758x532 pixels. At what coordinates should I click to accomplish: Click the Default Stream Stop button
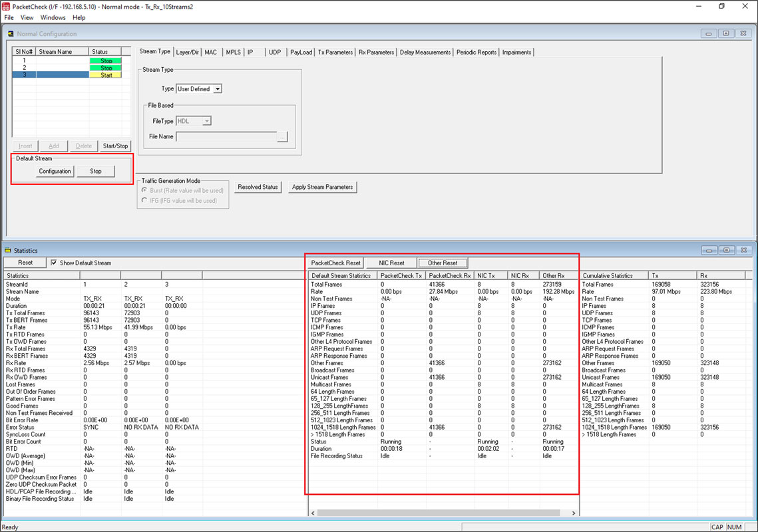[96, 171]
